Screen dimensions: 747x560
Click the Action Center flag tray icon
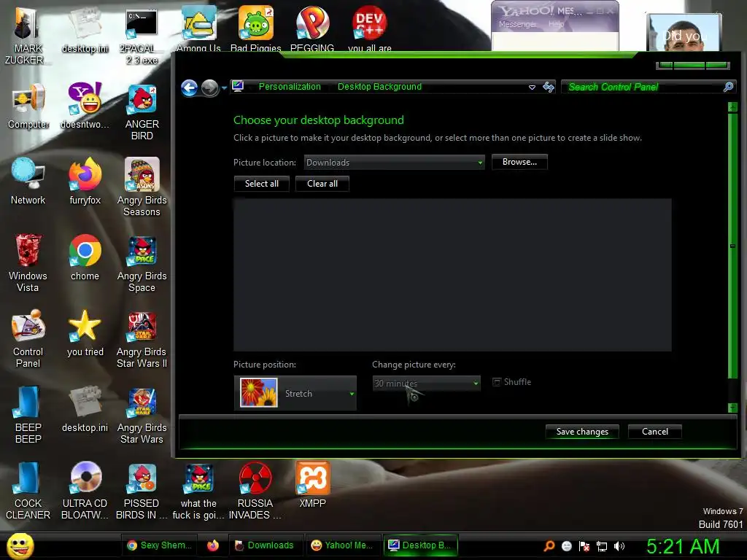click(584, 546)
